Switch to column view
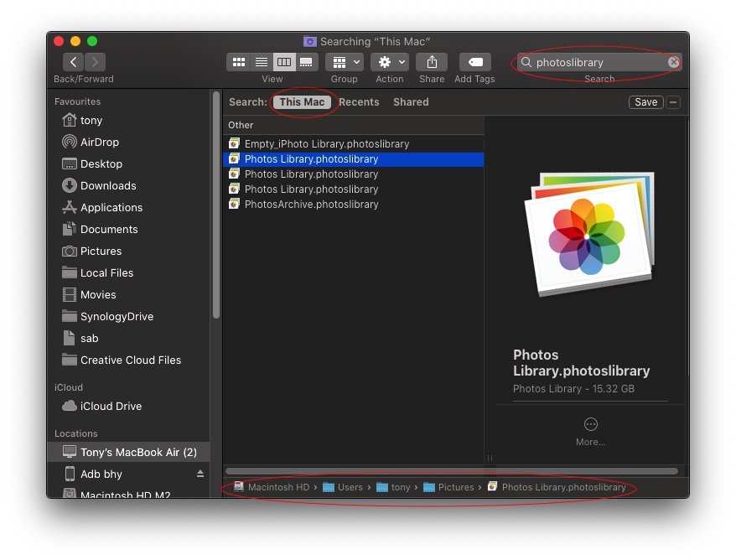Viewport: 736px width, 560px height. click(x=284, y=62)
